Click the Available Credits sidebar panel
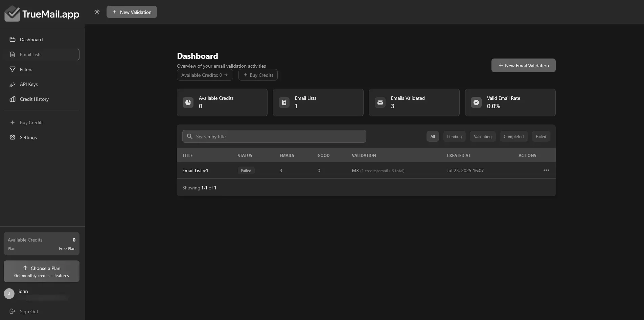The image size is (644, 320). point(42,244)
